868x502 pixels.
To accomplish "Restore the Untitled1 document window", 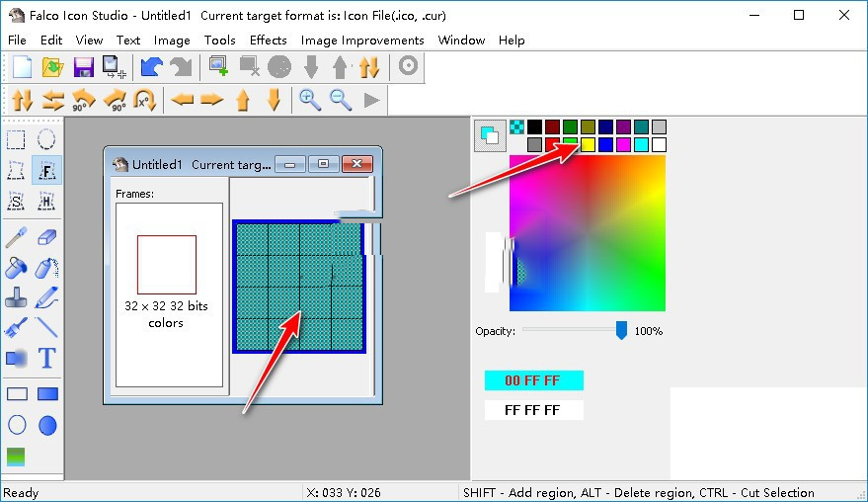I will point(324,164).
